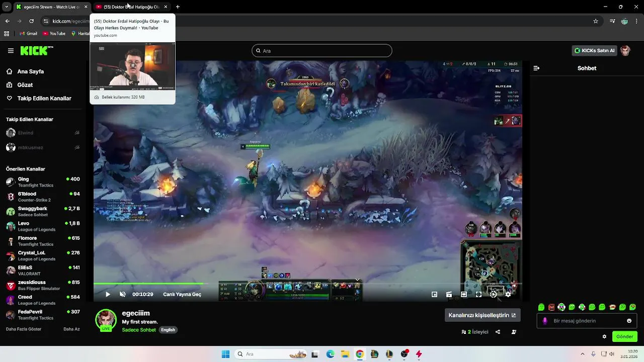The image size is (644, 362).
Task: Open Microsoft Edge from taskbar
Action: click(330, 354)
